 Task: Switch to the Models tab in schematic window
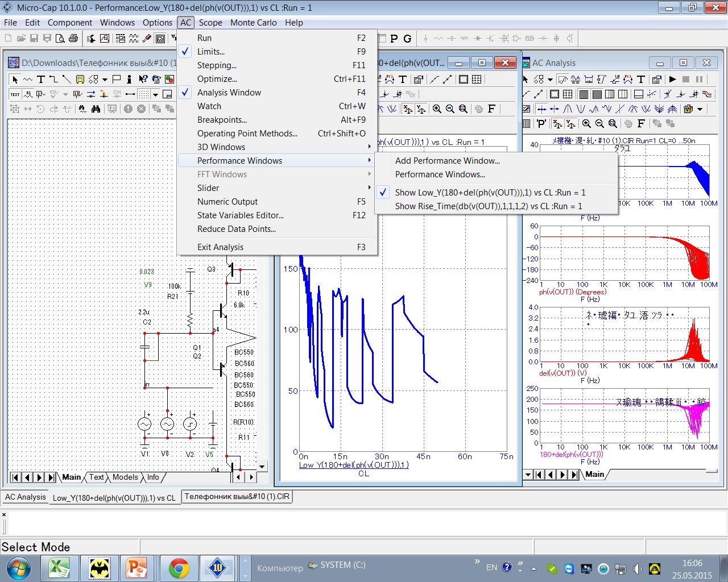pos(125,477)
